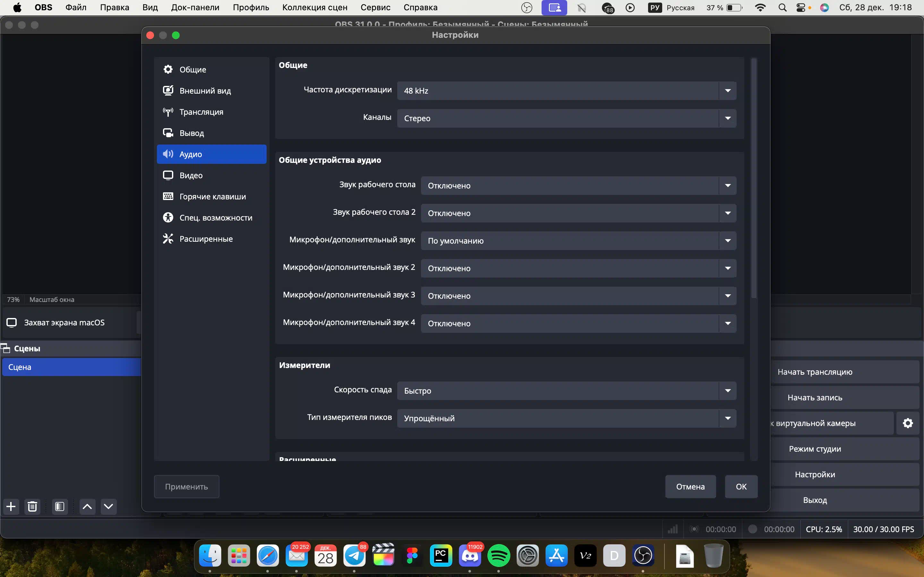The height and width of the screenshot is (577, 924).
Task: Click the add scene plus icon
Action: pos(11,506)
